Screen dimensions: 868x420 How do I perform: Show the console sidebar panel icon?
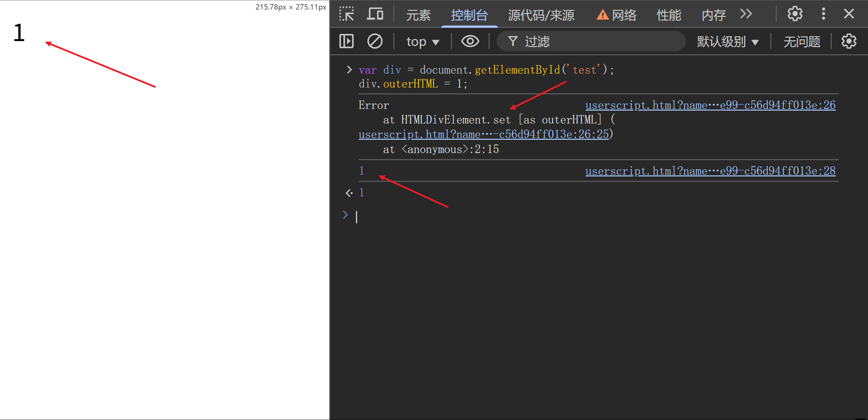click(x=347, y=41)
